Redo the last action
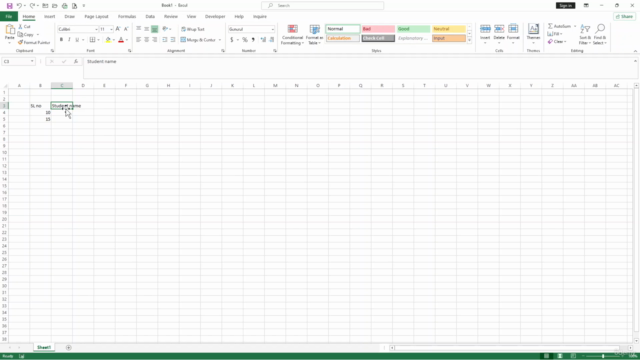640x360 pixels. pos(32,6)
